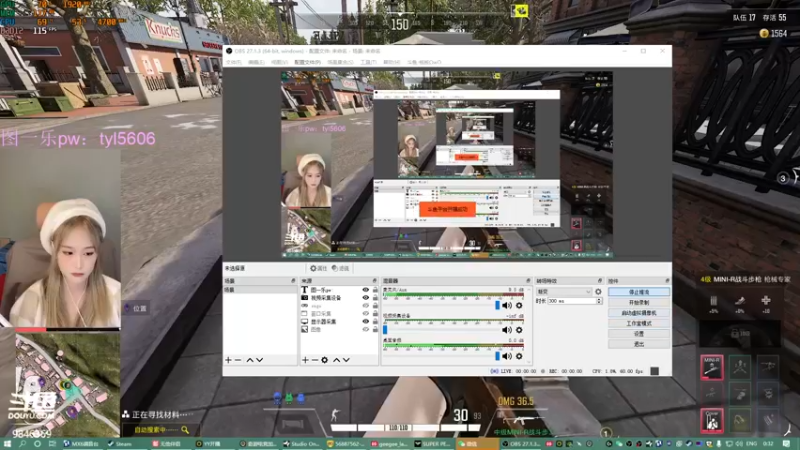Show the 图像 source
Screen dimensions: 800x450
point(365,330)
